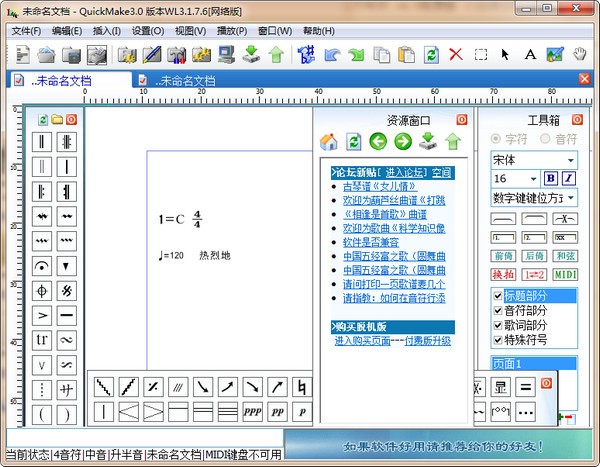This screenshot has height=467, width=600.
Task: Click the MIDI button in toolbox
Action: pyautogui.click(x=565, y=274)
